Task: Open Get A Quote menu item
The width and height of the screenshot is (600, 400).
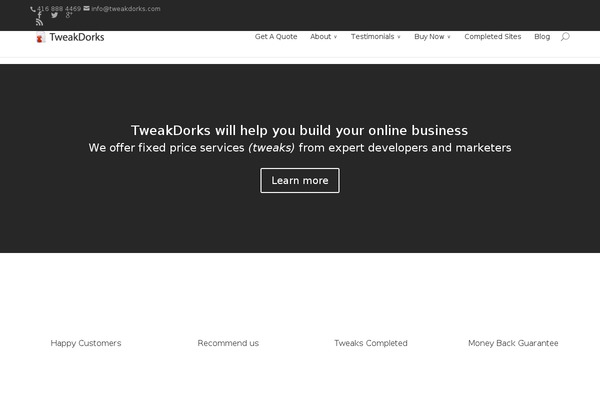Action: (x=276, y=37)
